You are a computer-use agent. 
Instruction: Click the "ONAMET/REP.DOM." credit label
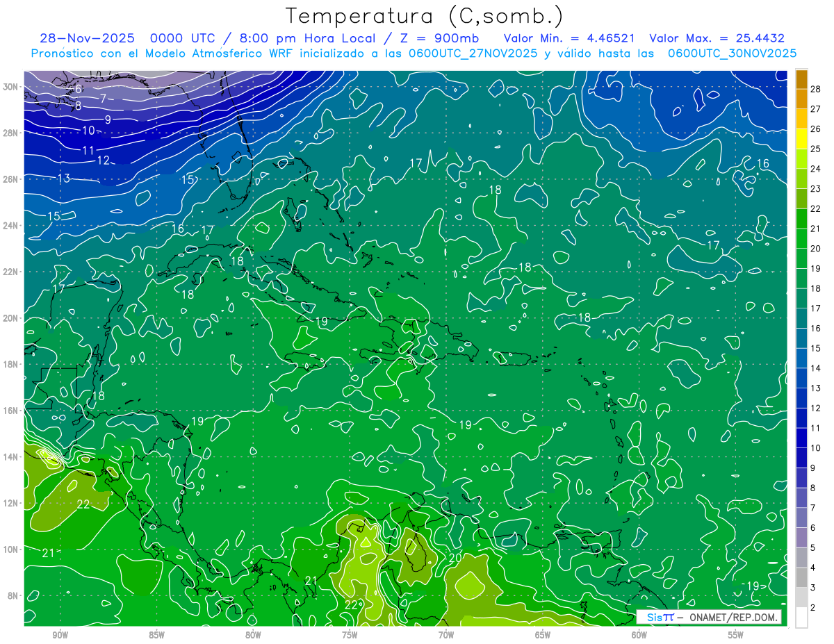pos(734,617)
